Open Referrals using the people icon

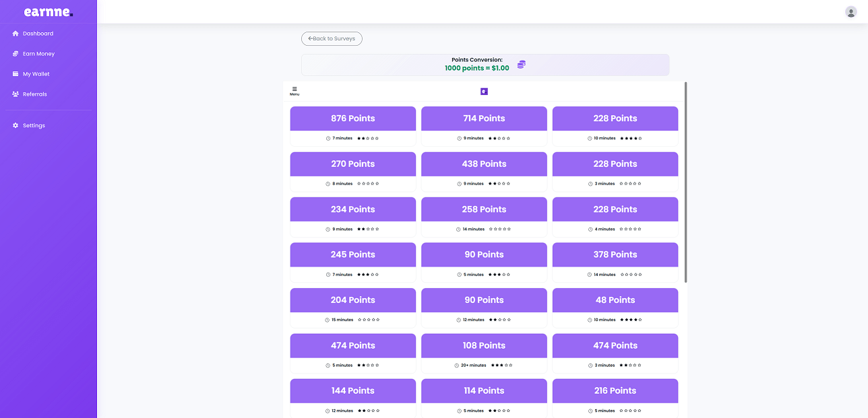15,94
